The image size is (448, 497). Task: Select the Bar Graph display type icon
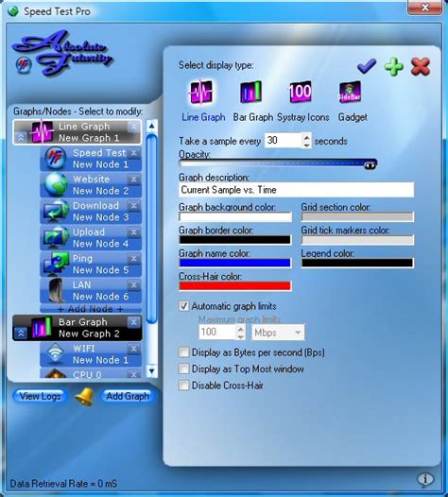click(251, 92)
